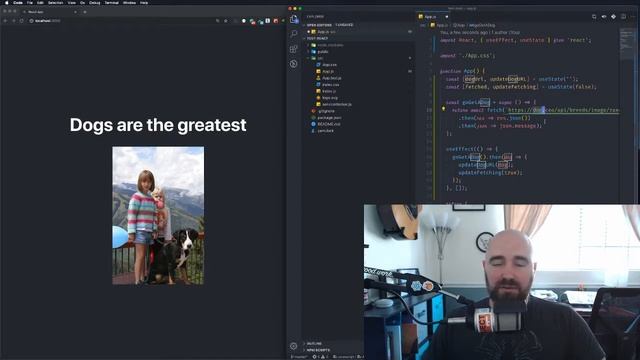The image size is (640, 360).
Task: Open package.json in the file tree
Action: [x=329, y=118]
